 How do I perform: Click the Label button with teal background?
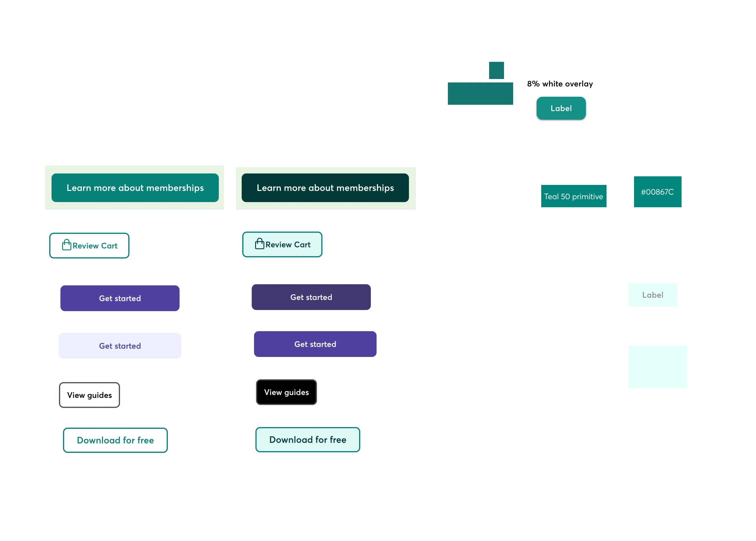[x=560, y=108]
